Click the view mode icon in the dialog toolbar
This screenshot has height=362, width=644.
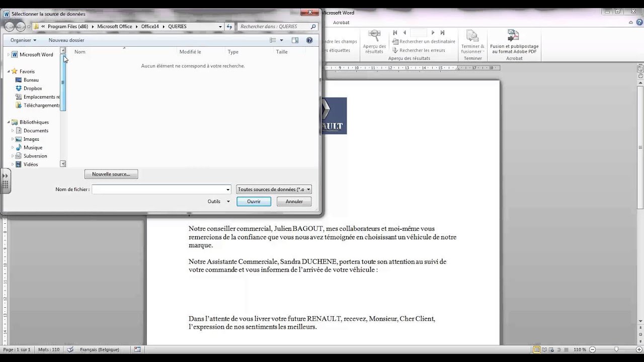pyautogui.click(x=273, y=40)
